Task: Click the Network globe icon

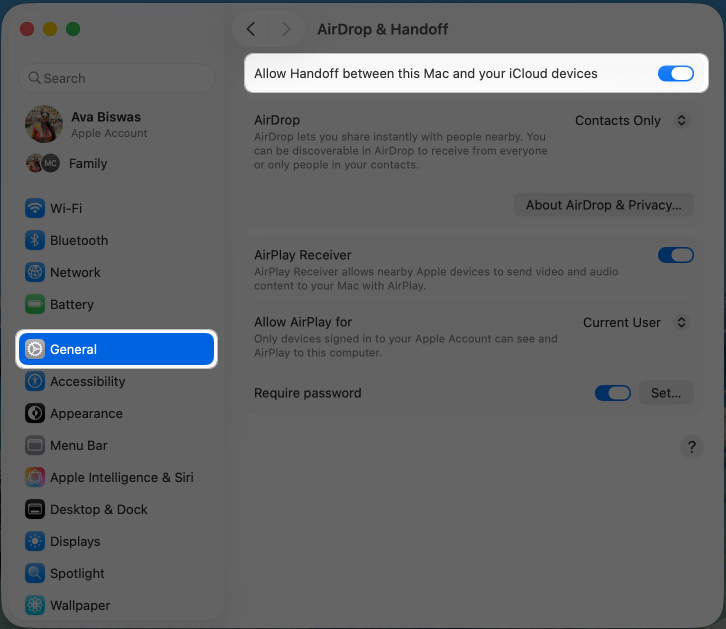Action: 35,272
